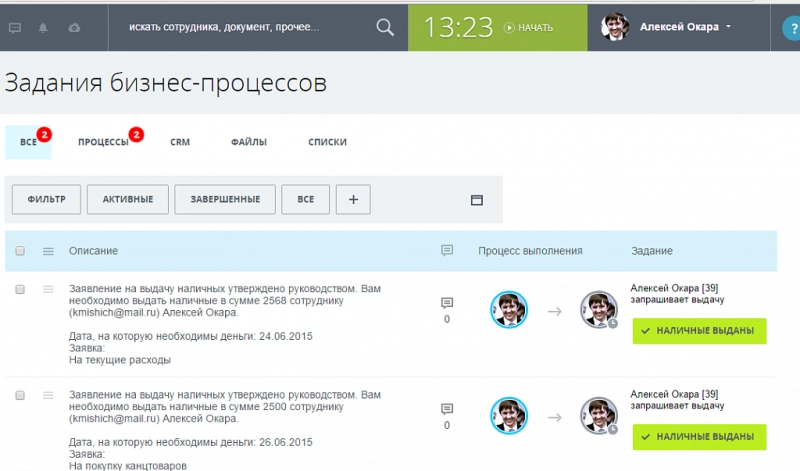Check the box for 2500 cash request
The width and height of the screenshot is (800, 471).
[20, 396]
